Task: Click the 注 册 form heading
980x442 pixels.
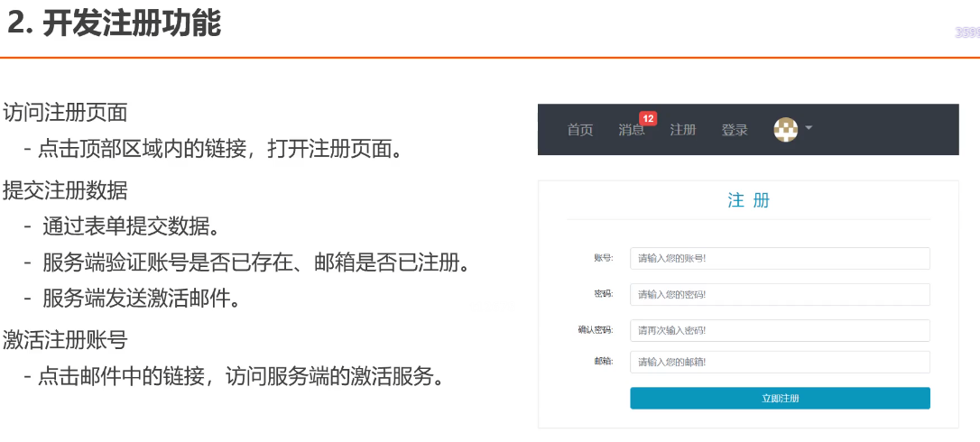Action: coord(748,200)
